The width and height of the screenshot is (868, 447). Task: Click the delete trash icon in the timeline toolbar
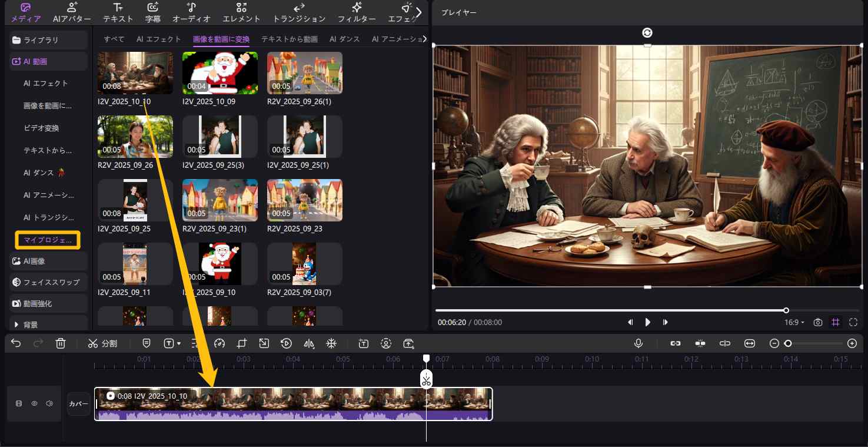tap(60, 343)
